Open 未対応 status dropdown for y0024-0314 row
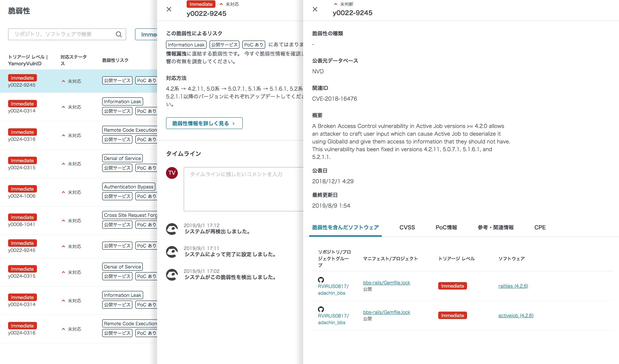619x364 pixels. [x=72, y=107]
